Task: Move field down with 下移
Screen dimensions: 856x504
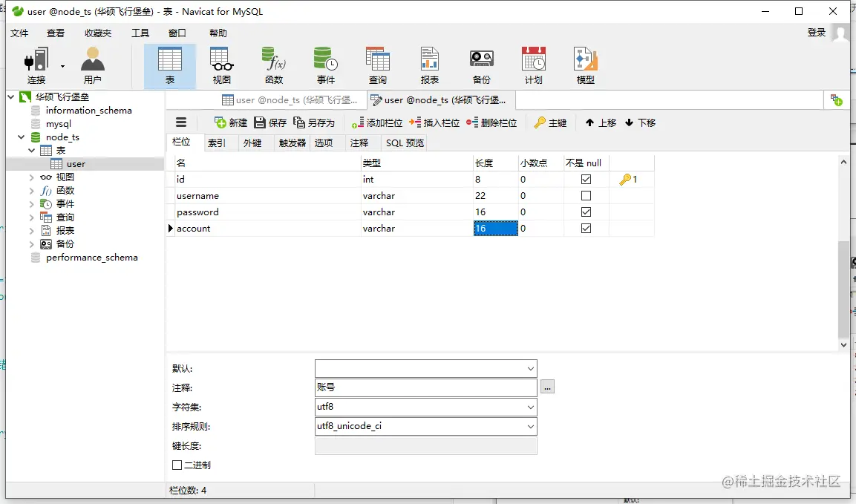Action: point(640,122)
